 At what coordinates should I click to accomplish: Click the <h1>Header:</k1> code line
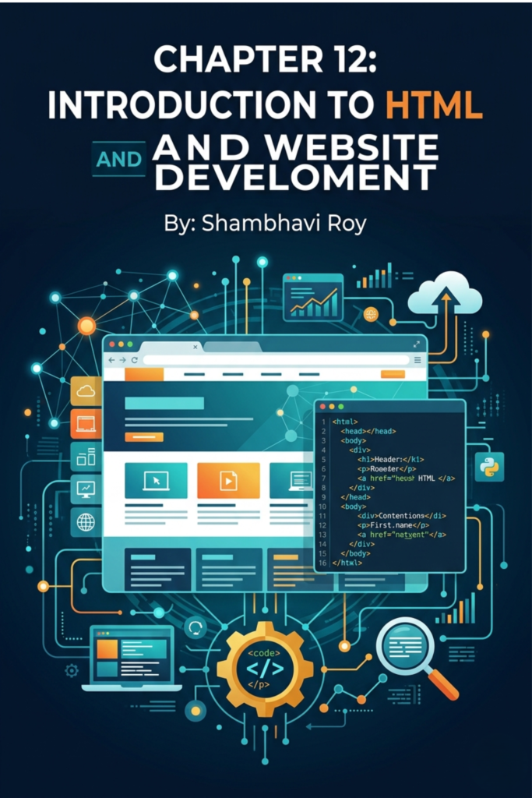pos(390,459)
